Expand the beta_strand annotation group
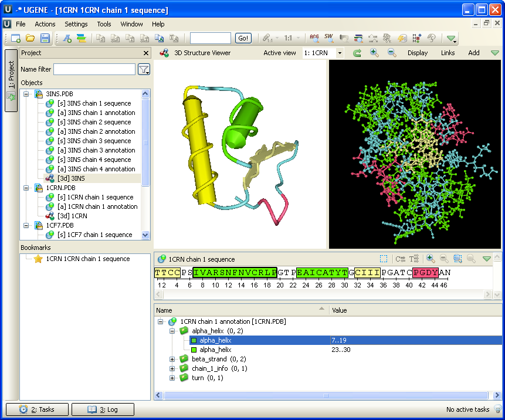Viewport: 505px width, 420px height. 172,359
